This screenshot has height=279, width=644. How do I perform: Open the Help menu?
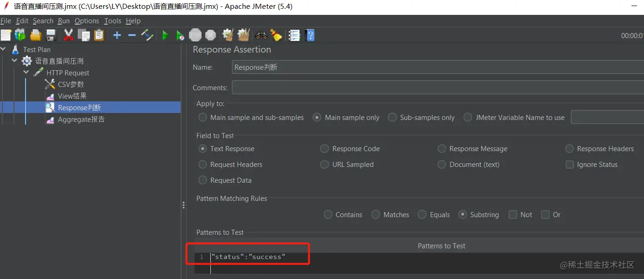tap(133, 21)
